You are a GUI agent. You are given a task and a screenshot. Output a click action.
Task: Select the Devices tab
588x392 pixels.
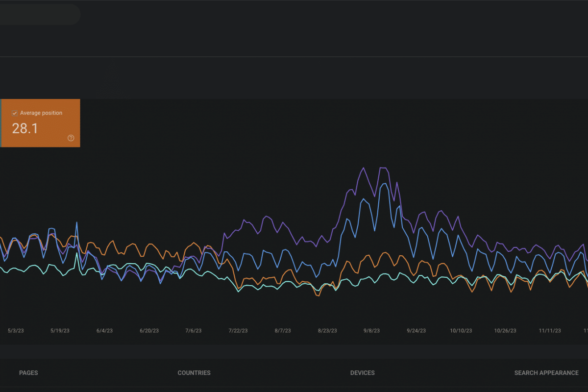(x=363, y=373)
